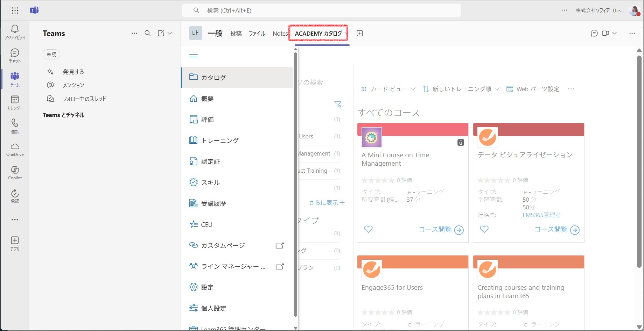Select 個人設定 in the navigation menu
This screenshot has width=644, height=331.
[237, 308]
